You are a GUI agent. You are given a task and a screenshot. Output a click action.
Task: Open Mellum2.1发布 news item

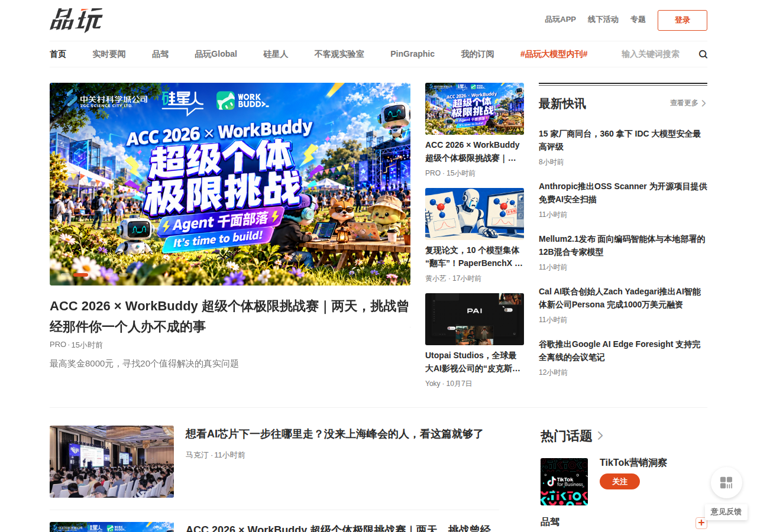click(622, 245)
